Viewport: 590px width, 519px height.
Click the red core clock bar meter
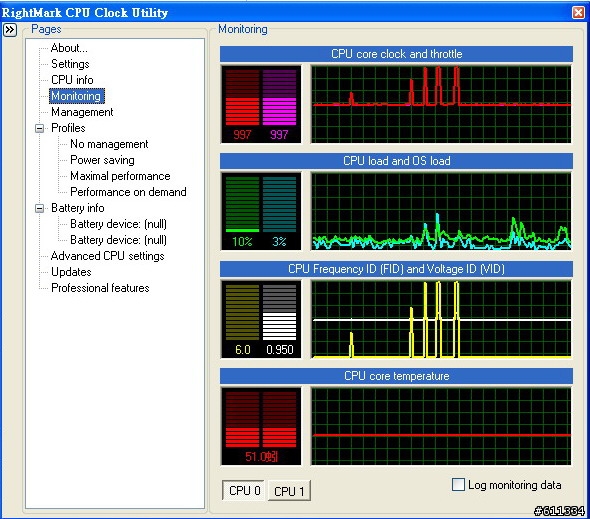pos(242,97)
